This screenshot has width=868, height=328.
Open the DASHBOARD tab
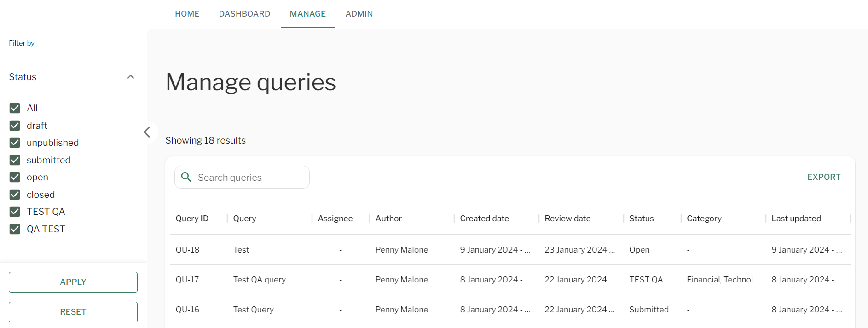tap(244, 14)
